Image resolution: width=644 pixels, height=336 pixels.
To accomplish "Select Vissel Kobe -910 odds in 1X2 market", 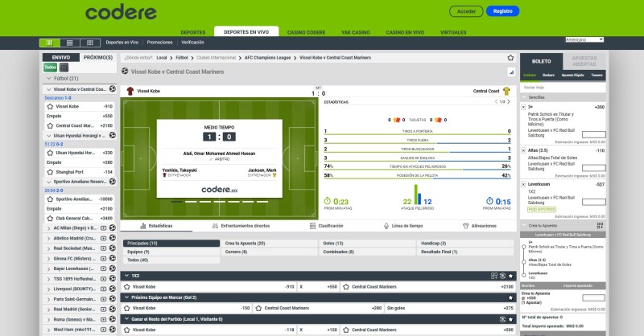I will click(208, 287).
